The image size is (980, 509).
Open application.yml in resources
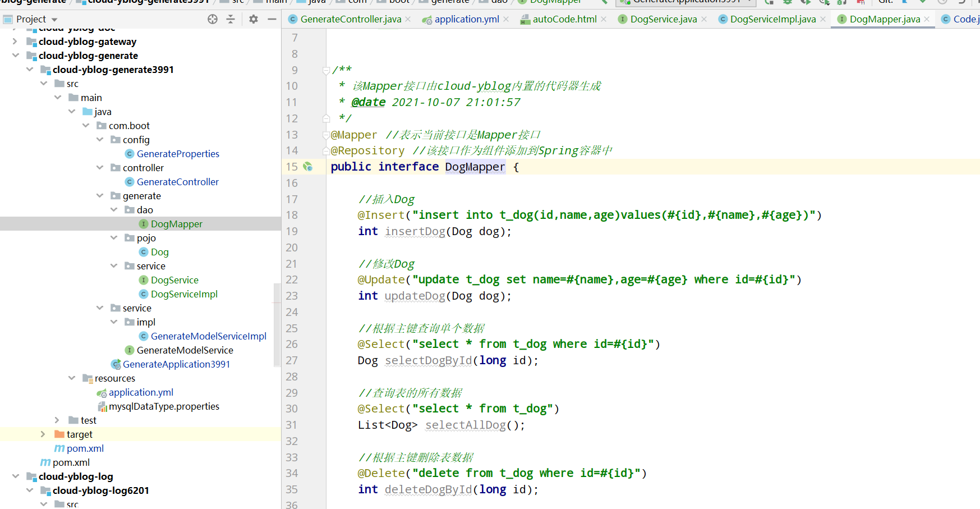141,392
